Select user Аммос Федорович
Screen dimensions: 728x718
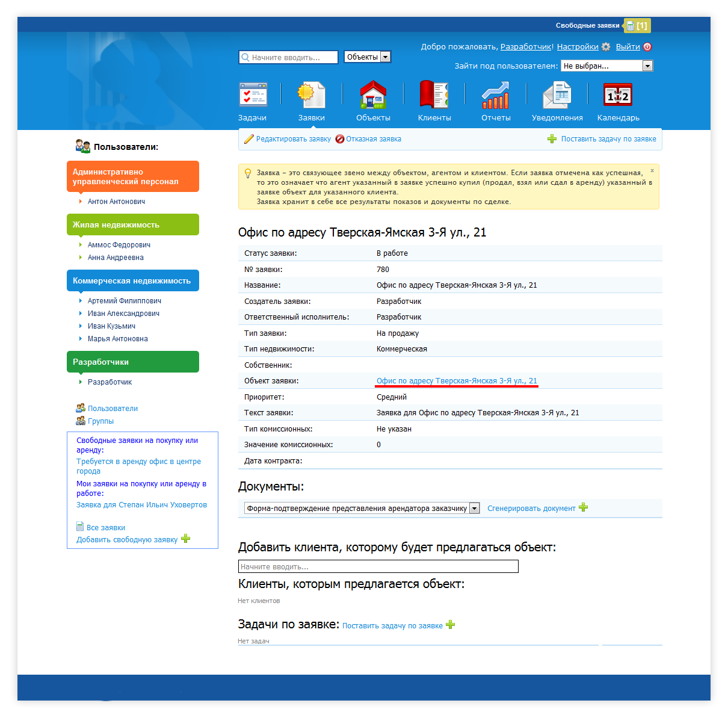[119, 245]
